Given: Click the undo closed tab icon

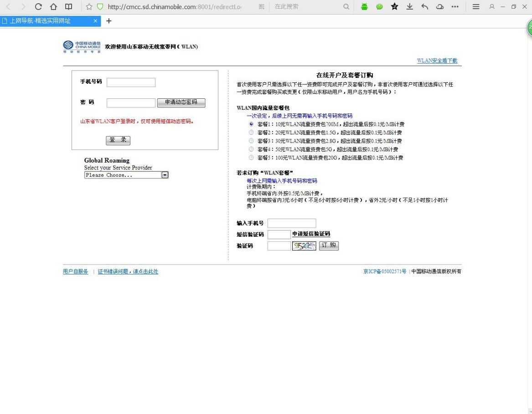Looking at the screenshot, I should click(x=424, y=7).
